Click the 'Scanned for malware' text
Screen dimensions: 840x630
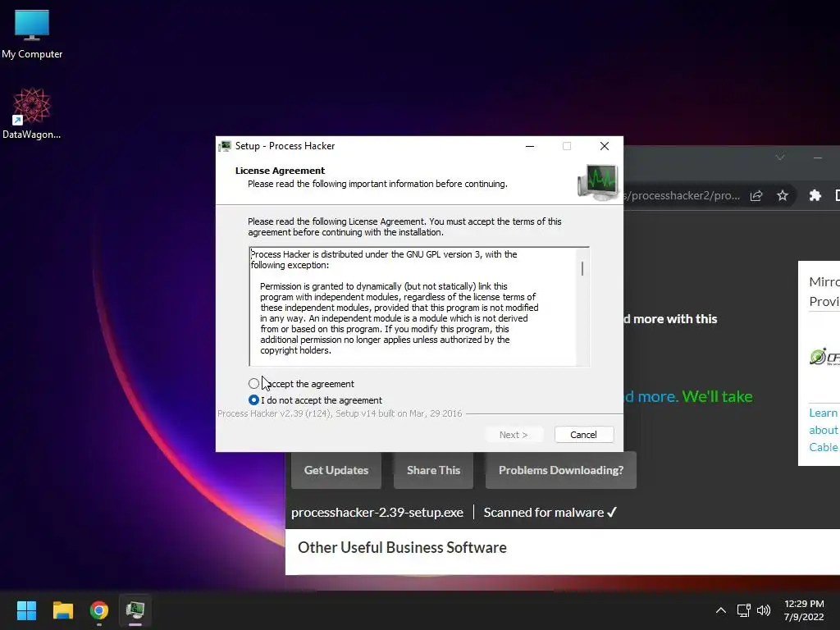(544, 513)
